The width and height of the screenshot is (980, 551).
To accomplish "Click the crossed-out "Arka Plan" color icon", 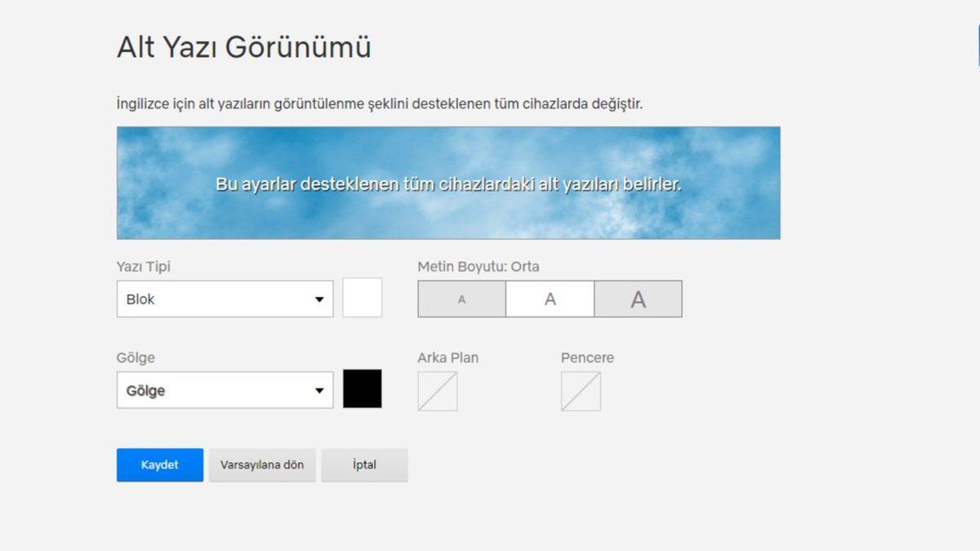I will coord(437,393).
